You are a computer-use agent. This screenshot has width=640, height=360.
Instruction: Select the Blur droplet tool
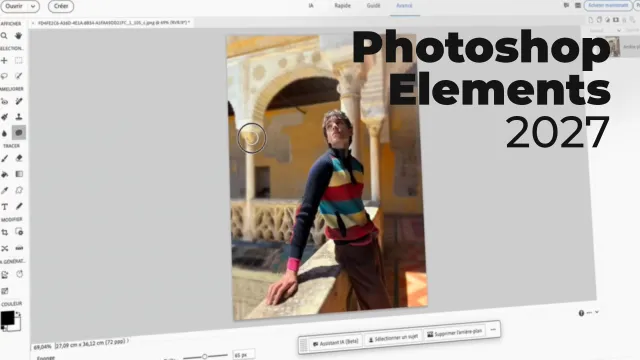click(4, 133)
